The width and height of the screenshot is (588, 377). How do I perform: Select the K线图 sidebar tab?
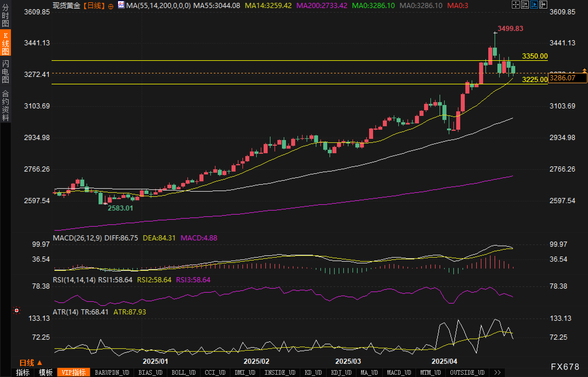click(5, 43)
